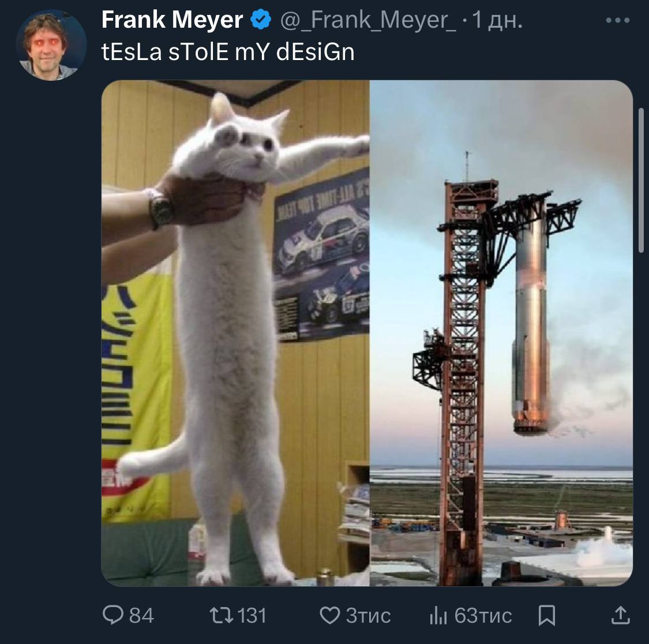649x644 pixels.
Task: Open the three-dot more options menu
Action: point(618,20)
